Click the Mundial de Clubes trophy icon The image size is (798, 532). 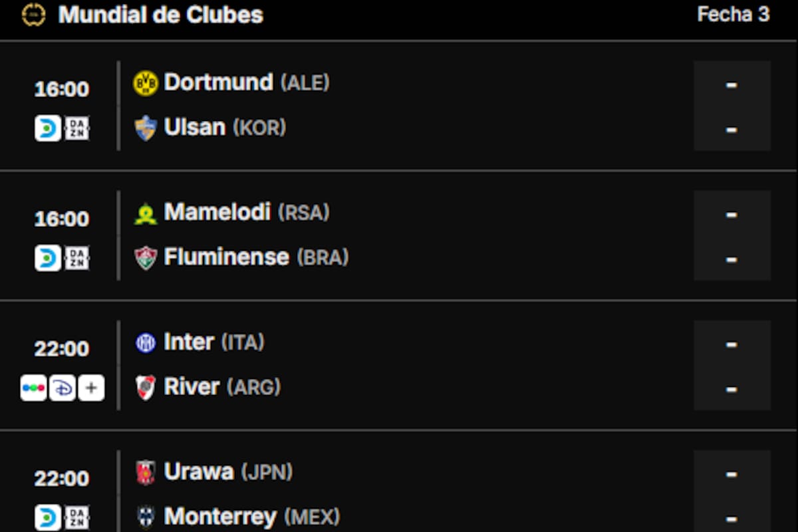[35, 14]
